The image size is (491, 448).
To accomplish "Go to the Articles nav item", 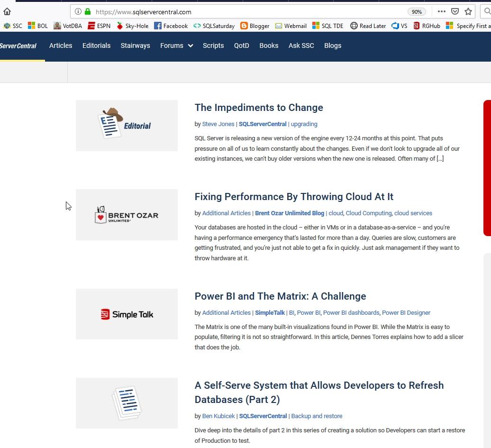I will pyautogui.click(x=61, y=46).
